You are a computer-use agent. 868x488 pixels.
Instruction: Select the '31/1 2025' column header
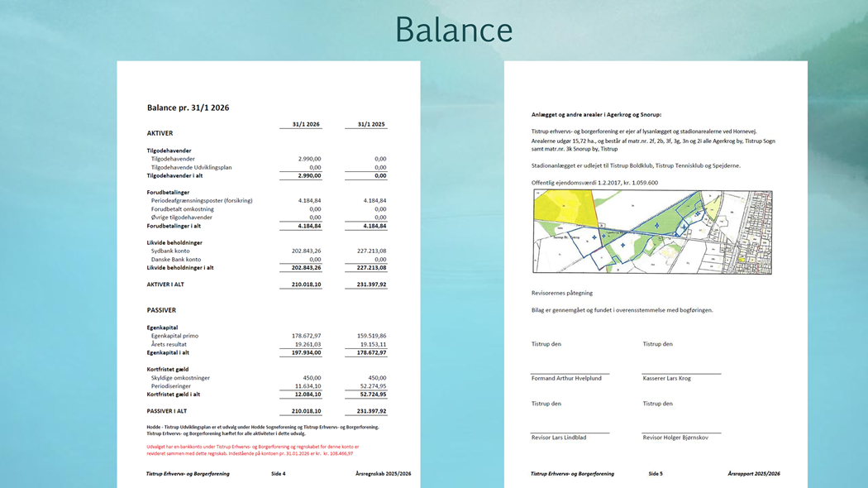[371, 124]
